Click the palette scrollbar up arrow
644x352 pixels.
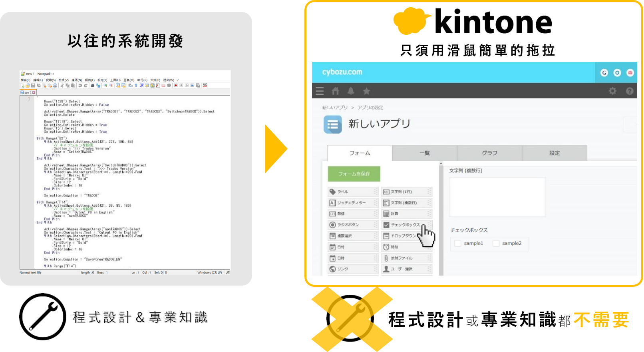441,164
